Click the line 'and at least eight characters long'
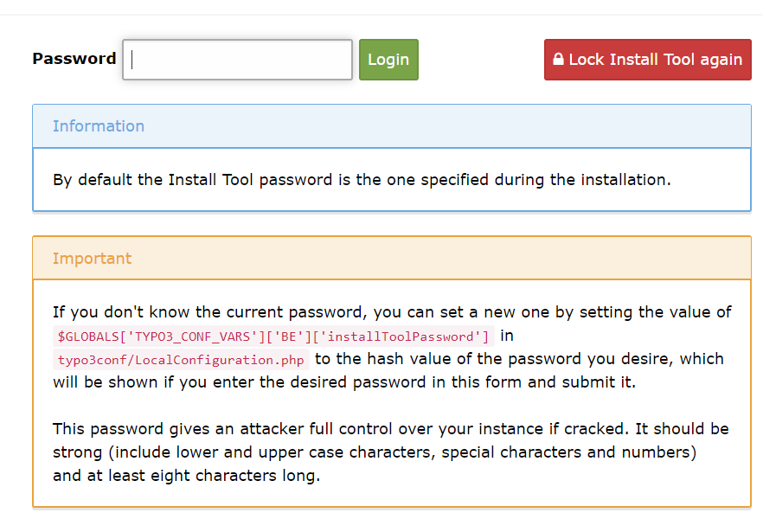 (186, 476)
